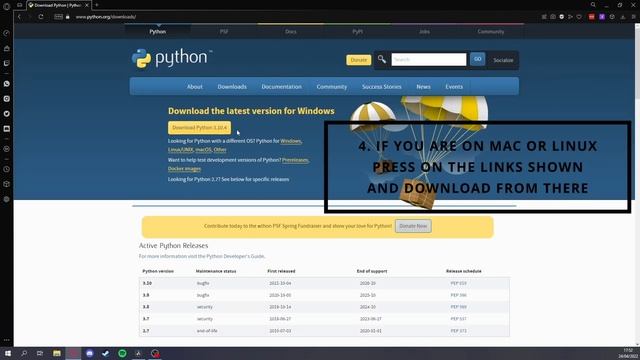Open Discord from the taskbar

pos(90,353)
